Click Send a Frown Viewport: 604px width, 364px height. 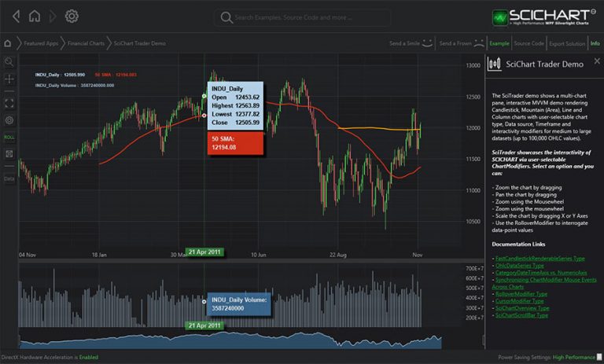tap(462, 43)
